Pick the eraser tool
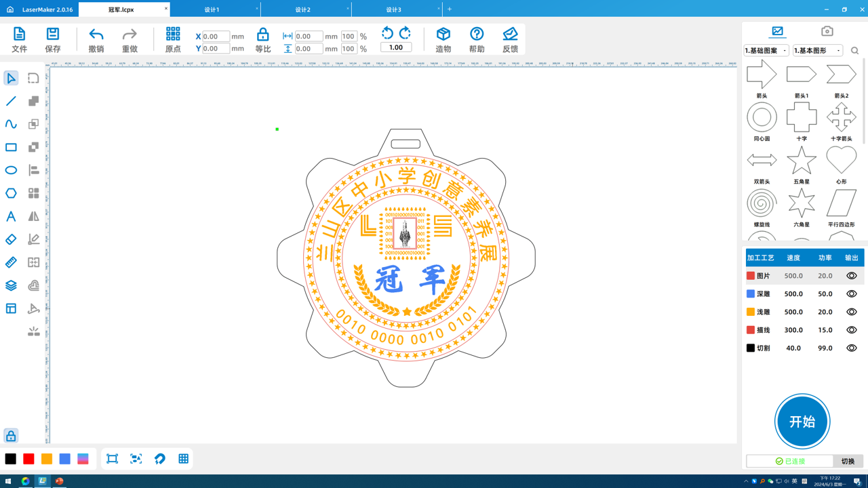Screen dimensions: 868x488 coord(11,239)
